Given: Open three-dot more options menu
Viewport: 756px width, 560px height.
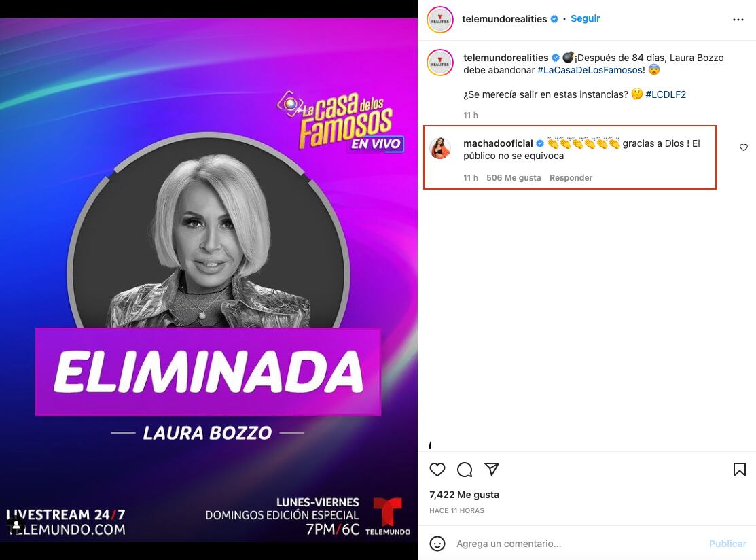Looking at the screenshot, I should click(738, 20).
